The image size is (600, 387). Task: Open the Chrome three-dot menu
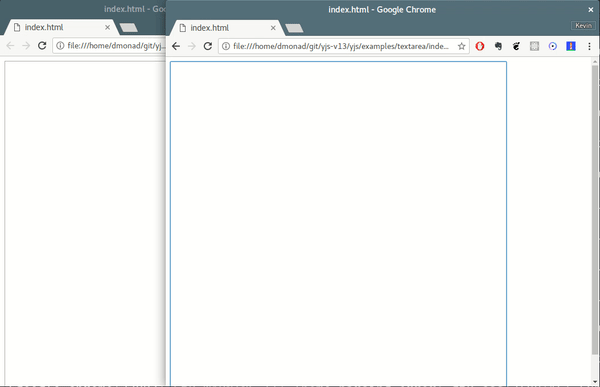click(x=589, y=46)
